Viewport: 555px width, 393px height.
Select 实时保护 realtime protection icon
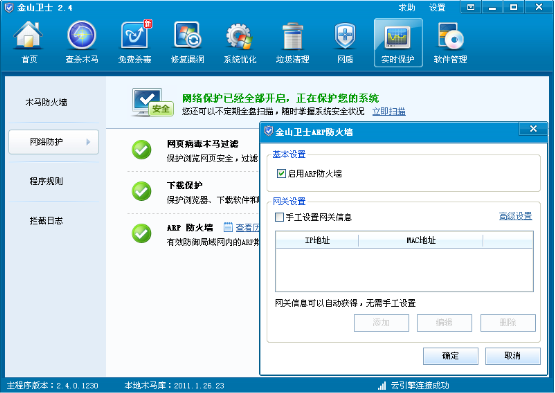(398, 43)
